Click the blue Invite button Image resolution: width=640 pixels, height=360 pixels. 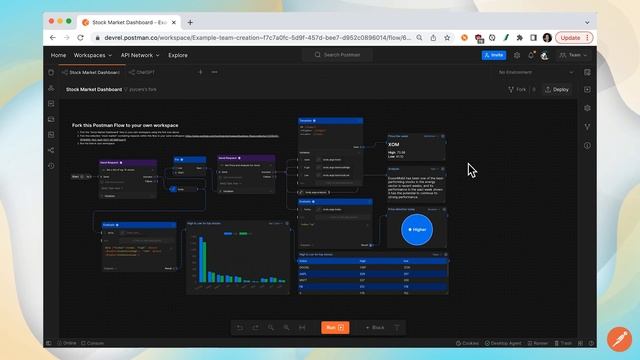point(494,55)
